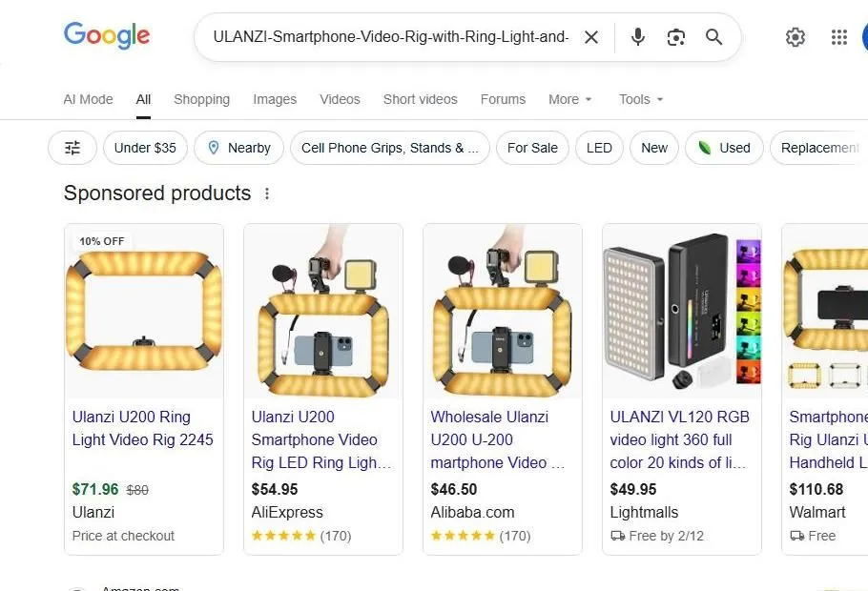The width and height of the screenshot is (868, 591).
Task: Open the Tools dropdown
Action: [639, 99]
